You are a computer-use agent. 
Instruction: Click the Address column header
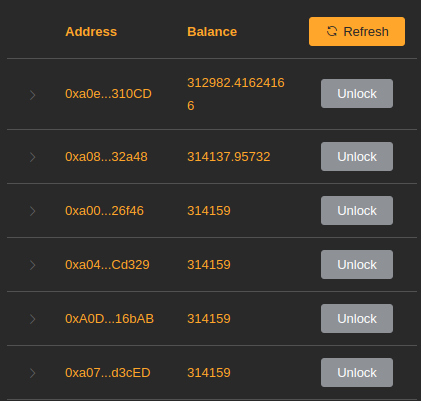(91, 32)
